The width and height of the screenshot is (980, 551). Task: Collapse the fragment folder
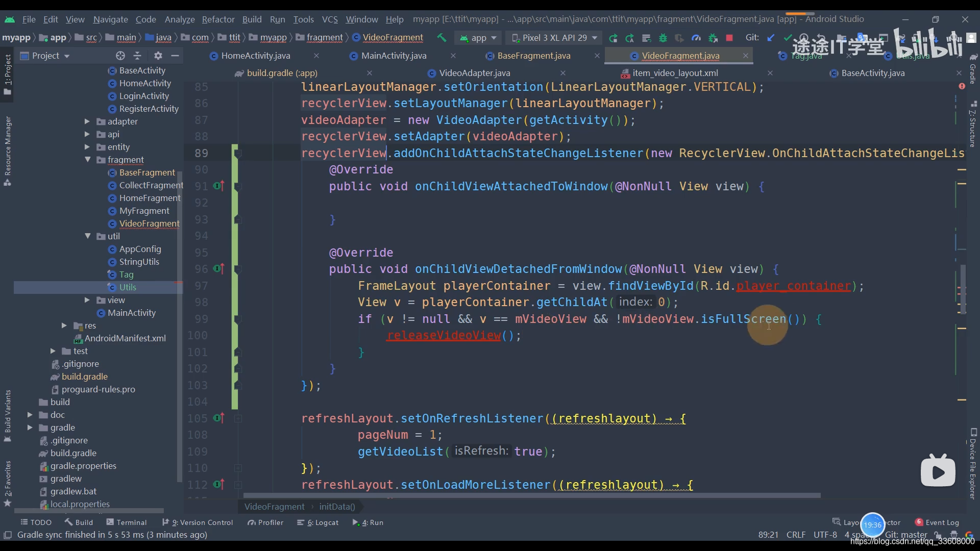[x=87, y=160]
